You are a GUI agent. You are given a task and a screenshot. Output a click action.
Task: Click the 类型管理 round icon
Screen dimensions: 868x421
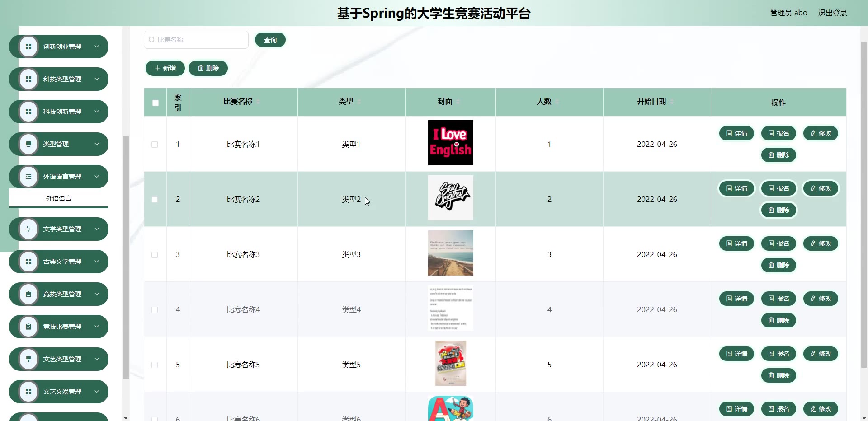[28, 144]
